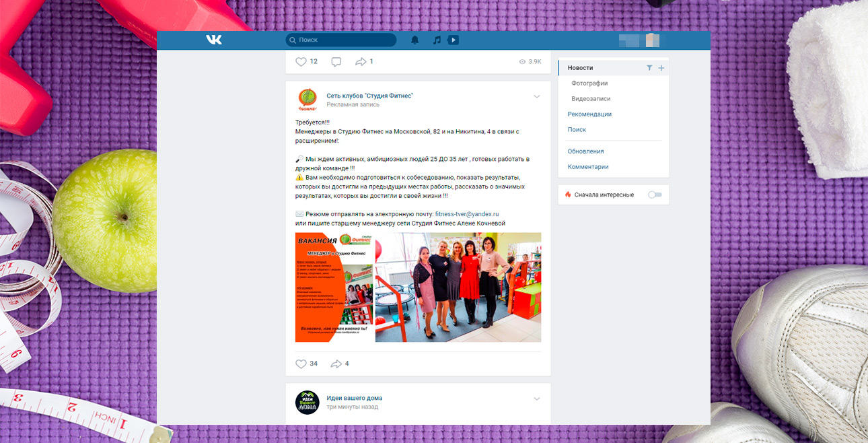Click the fitness-tver@yandex.ru email link

point(466,214)
